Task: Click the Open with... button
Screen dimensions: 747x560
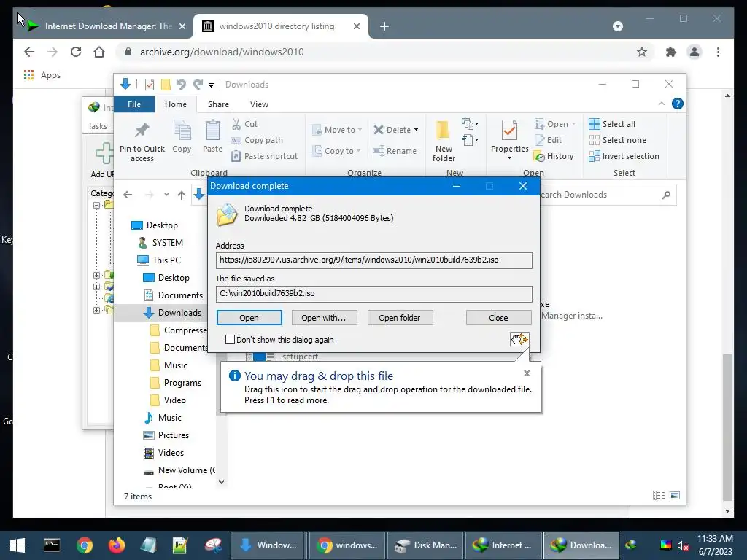Action: point(324,318)
